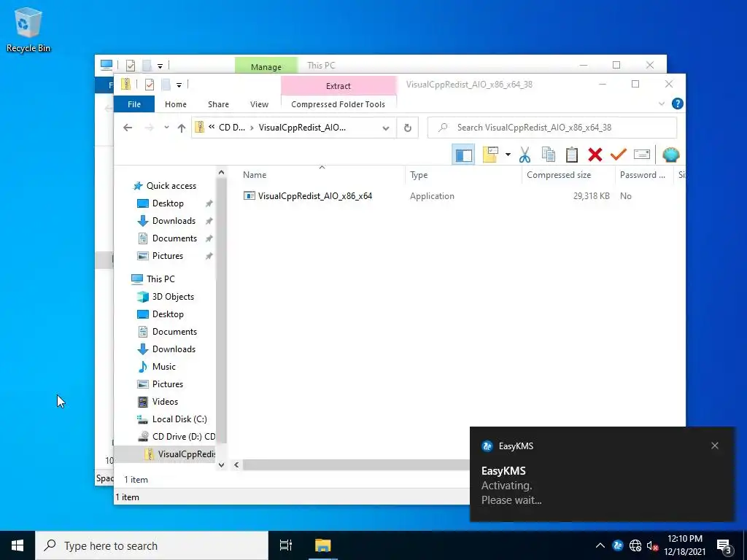Go back with the left arrow button
Screen dimensions: 747x560
[127, 128]
